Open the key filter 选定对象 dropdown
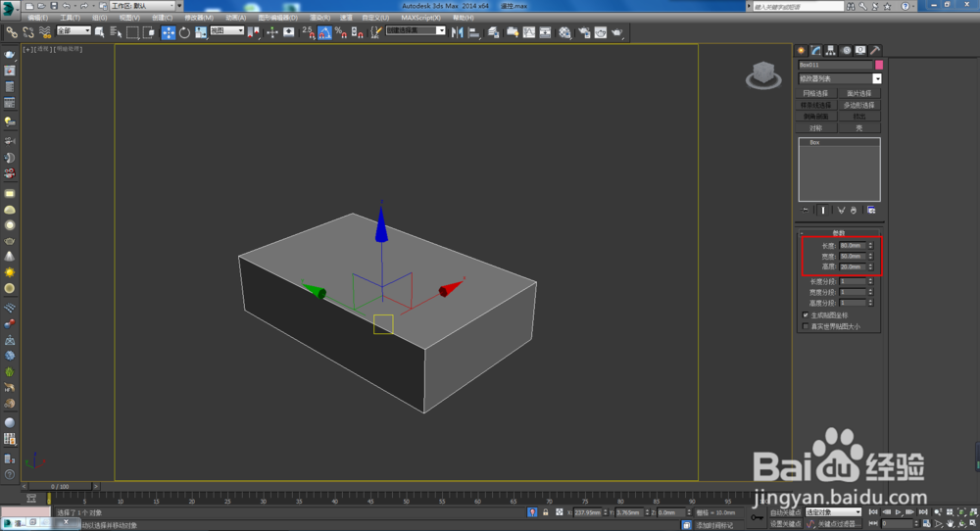Image resolution: width=980 pixels, height=531 pixels. 833,512
